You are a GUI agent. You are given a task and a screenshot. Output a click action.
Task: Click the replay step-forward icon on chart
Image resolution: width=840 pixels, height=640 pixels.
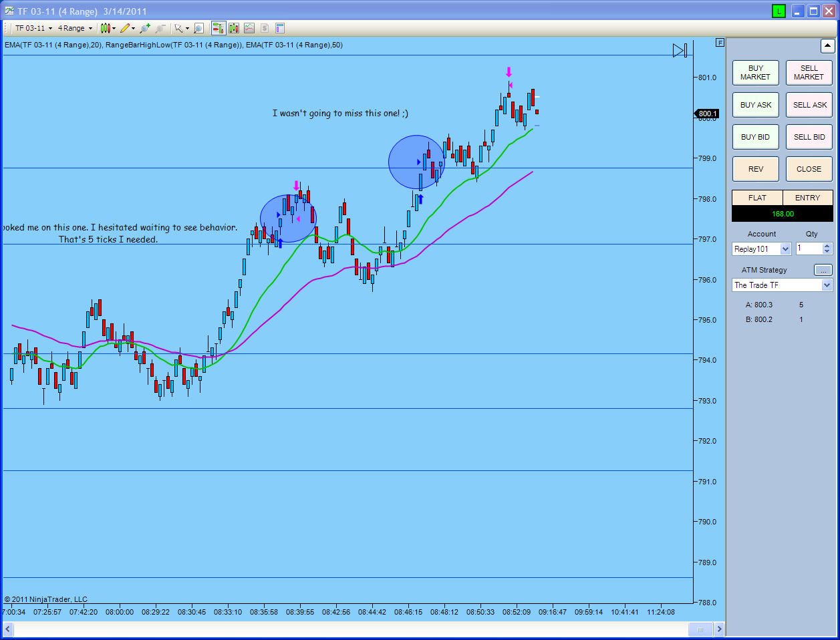point(680,50)
